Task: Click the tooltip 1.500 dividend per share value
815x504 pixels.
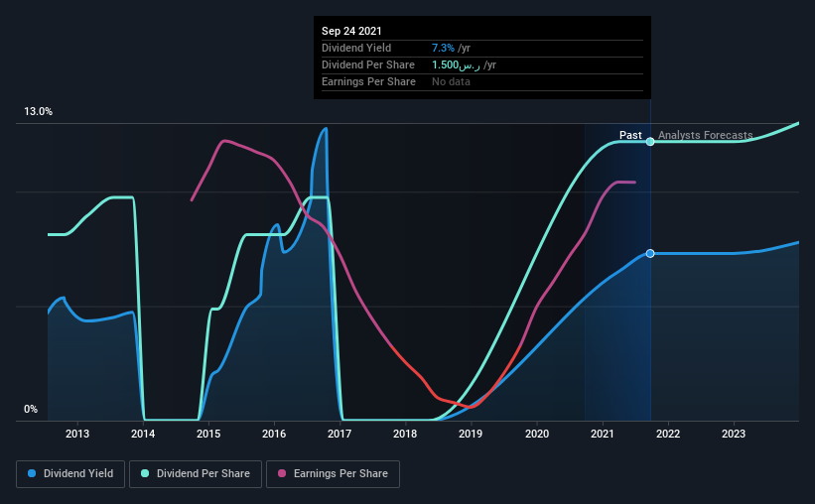Action: click(x=456, y=64)
